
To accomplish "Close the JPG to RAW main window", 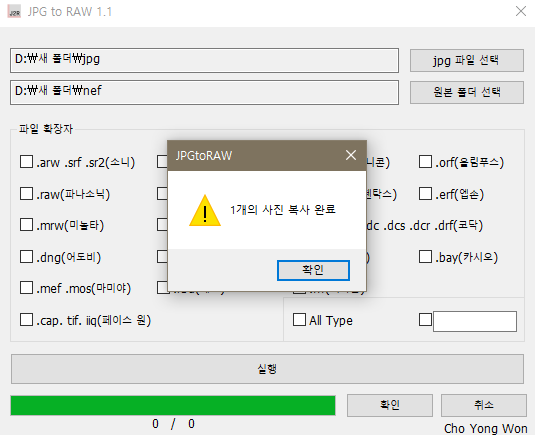I will (521, 11).
